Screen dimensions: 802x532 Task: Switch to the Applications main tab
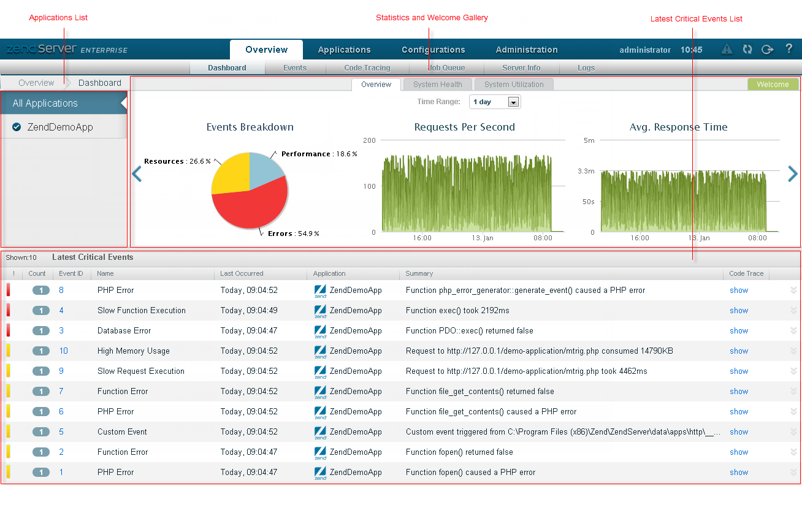(x=344, y=50)
